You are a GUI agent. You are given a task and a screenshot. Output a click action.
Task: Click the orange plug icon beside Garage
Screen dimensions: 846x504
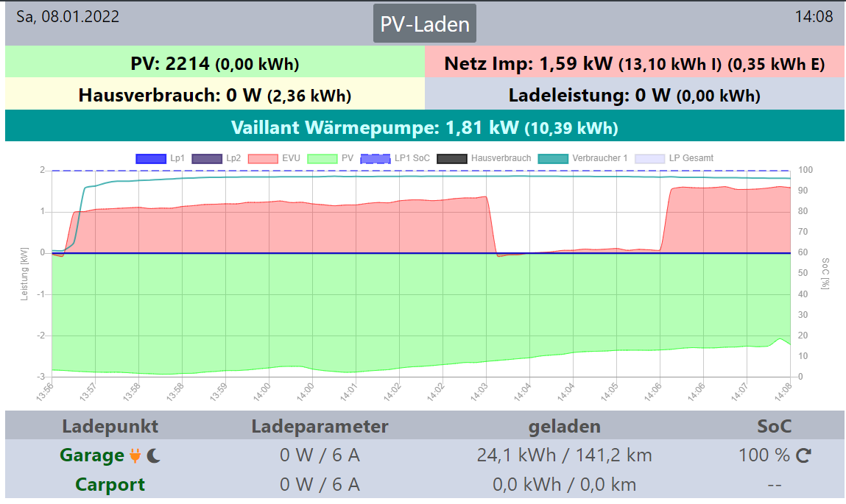point(135,456)
